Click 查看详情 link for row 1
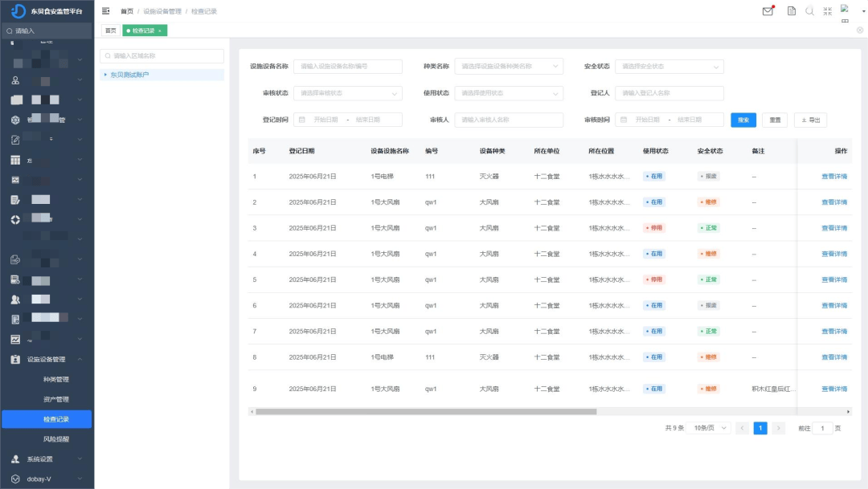Screen dimensions: 868x489 tap(833, 177)
